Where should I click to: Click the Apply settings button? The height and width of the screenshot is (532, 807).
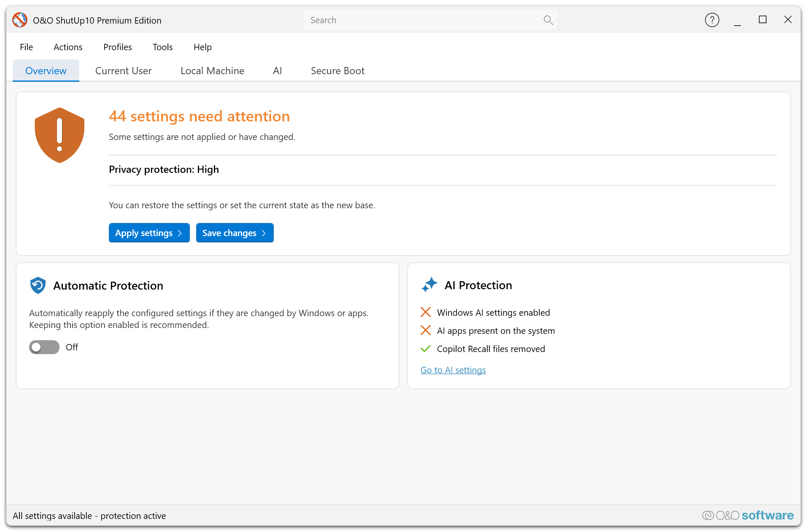[x=149, y=233]
